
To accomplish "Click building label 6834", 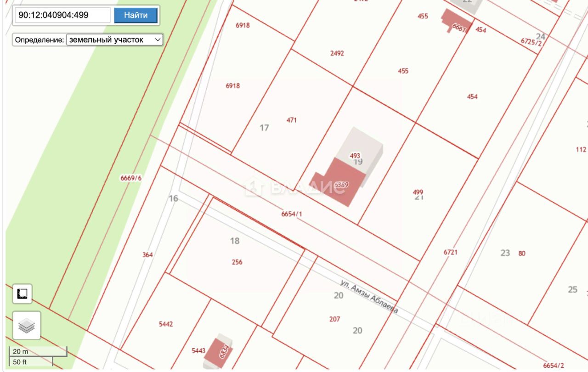I will 225,351.
